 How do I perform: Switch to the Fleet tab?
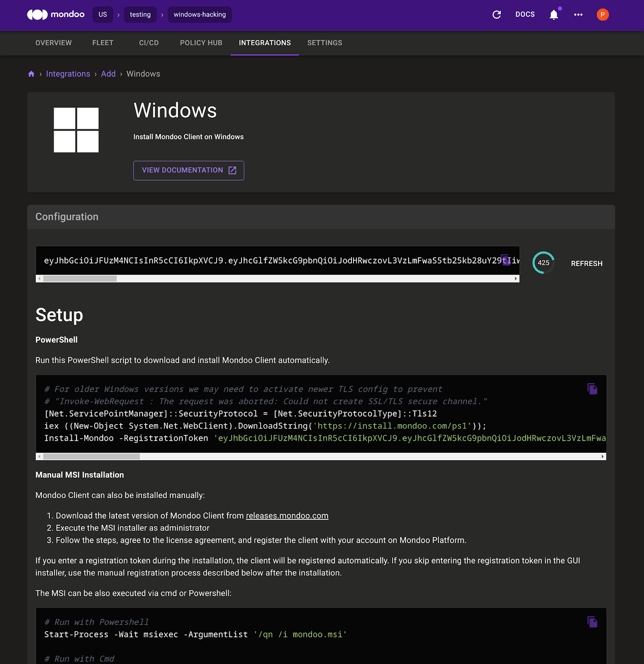pyautogui.click(x=103, y=43)
